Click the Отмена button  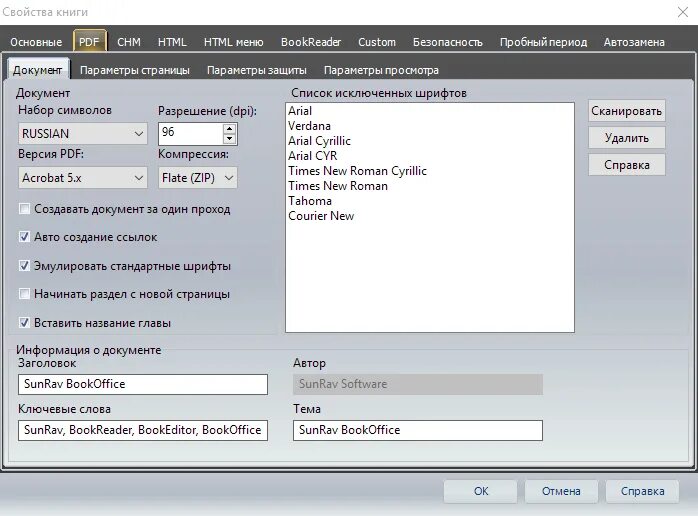click(x=561, y=491)
